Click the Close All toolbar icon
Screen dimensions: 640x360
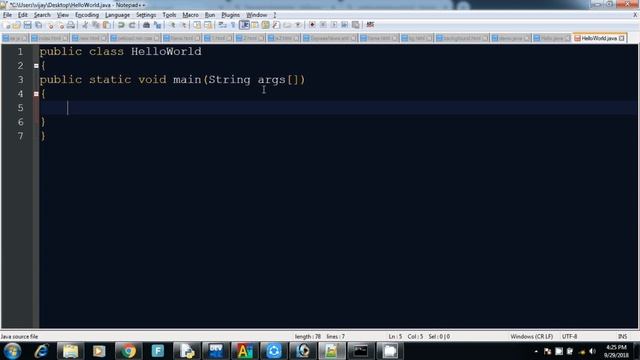pos(60,25)
